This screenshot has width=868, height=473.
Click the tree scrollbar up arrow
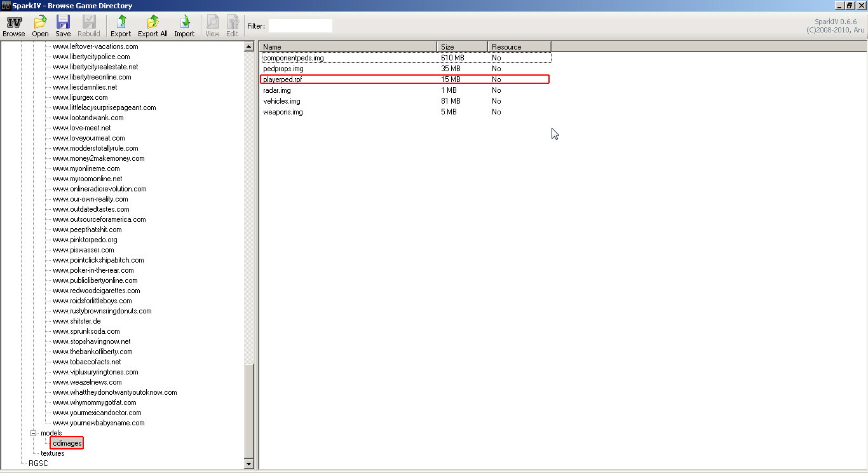pyautogui.click(x=248, y=47)
